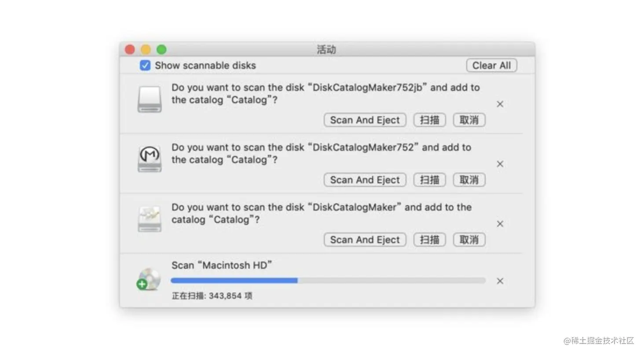Screen dimensions: 644x355
Task: Click 扫描 for the DiskCatalogMaker disk
Action: click(429, 240)
